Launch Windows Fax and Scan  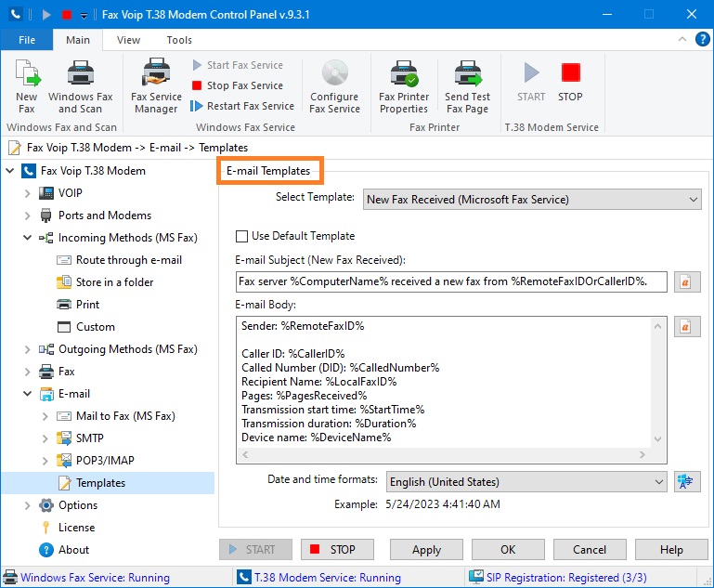coord(81,86)
